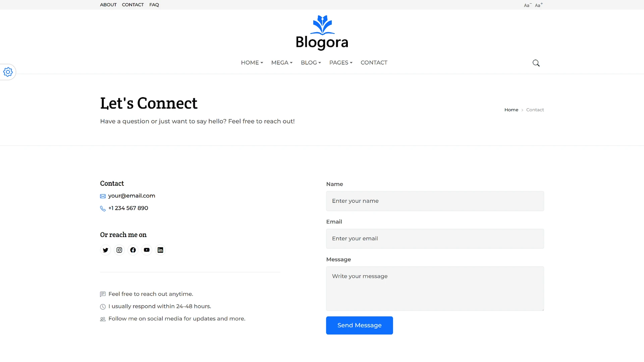Click the Email field label
Image resolution: width=644 pixels, height=362 pixels.
coord(334,222)
